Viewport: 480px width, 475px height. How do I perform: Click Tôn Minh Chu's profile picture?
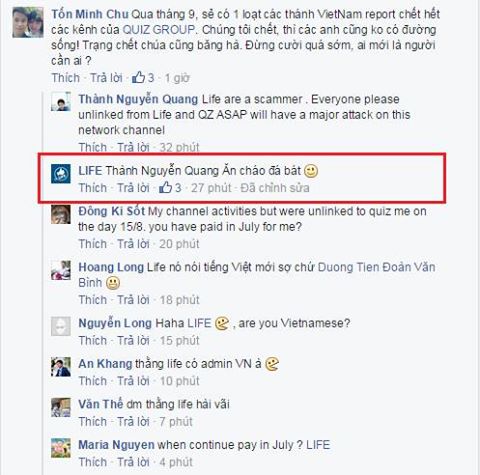(28, 22)
